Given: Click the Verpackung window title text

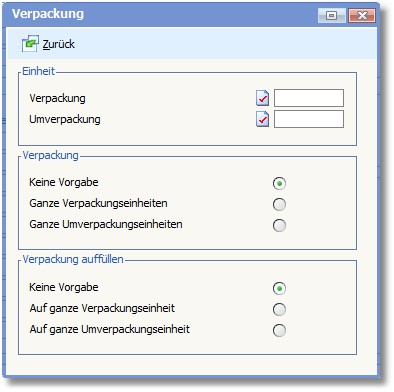Looking at the screenshot, I should [48, 14].
